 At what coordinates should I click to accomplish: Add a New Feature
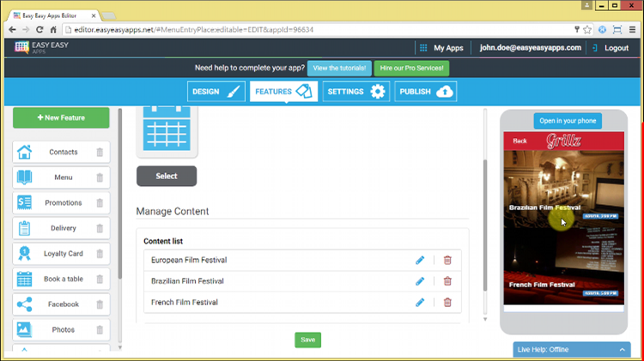[61, 117]
